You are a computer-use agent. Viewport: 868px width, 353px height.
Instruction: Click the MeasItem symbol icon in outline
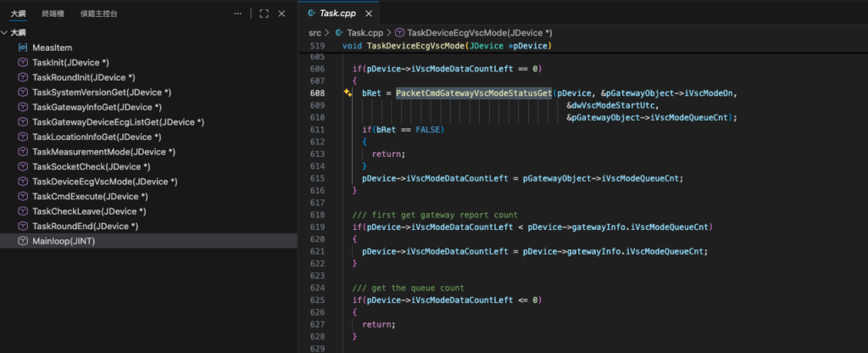[23, 48]
